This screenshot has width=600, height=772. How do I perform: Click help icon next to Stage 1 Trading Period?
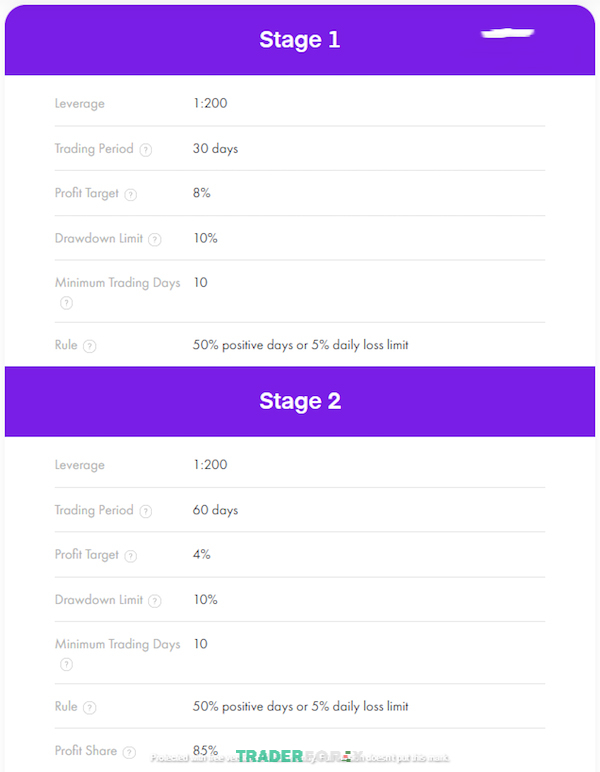tap(146, 150)
